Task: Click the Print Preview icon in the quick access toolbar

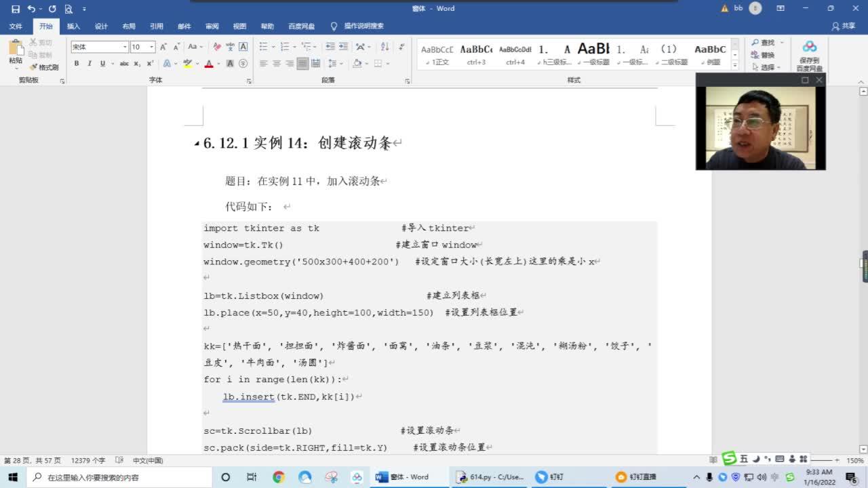Action: 68,9
